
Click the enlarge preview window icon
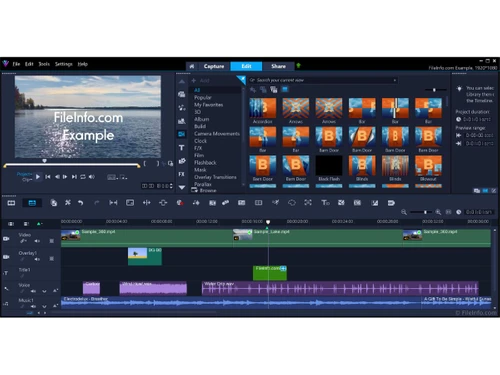(x=170, y=163)
